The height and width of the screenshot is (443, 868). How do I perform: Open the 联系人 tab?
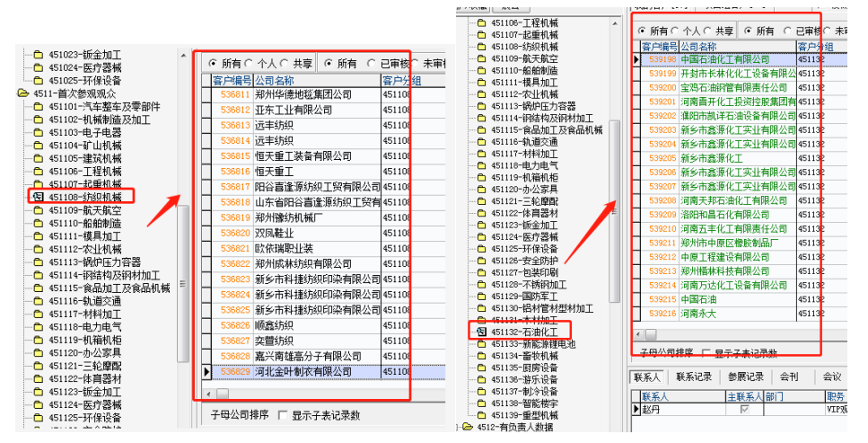coord(647,377)
